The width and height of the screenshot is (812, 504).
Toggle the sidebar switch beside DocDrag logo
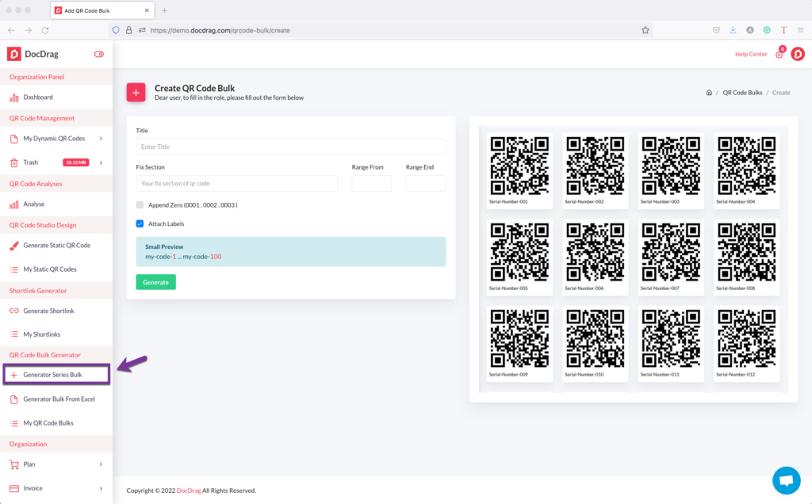98,54
